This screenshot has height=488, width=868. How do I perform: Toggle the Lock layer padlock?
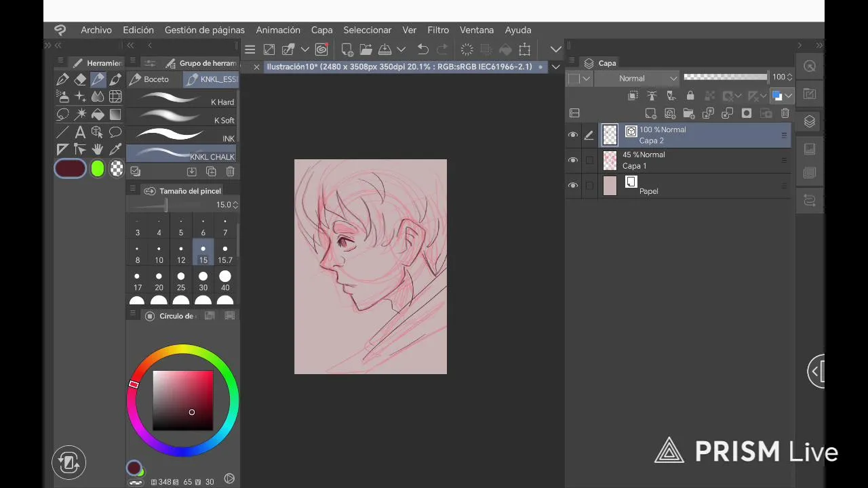(x=690, y=96)
